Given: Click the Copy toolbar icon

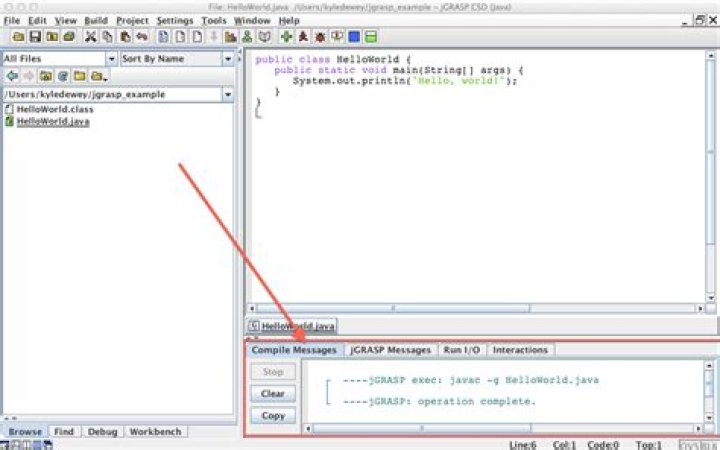Looking at the screenshot, I should pos(107,36).
